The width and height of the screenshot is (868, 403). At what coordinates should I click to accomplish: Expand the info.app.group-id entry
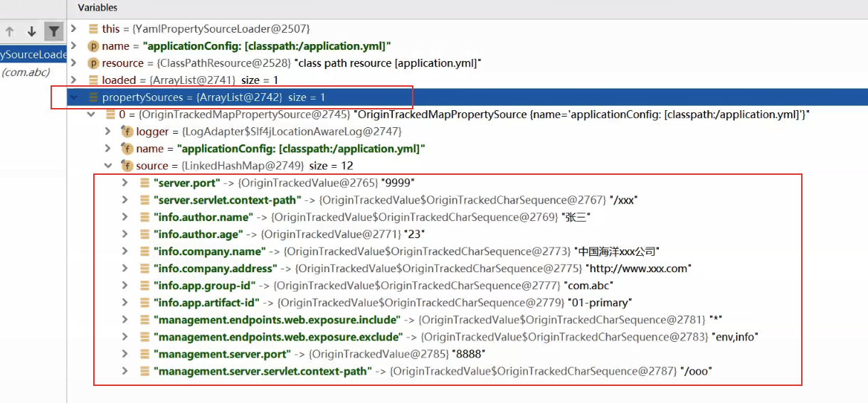point(125,285)
